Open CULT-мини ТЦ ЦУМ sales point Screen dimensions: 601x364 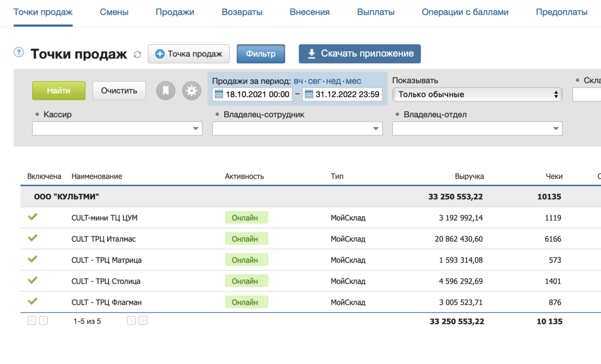(104, 218)
